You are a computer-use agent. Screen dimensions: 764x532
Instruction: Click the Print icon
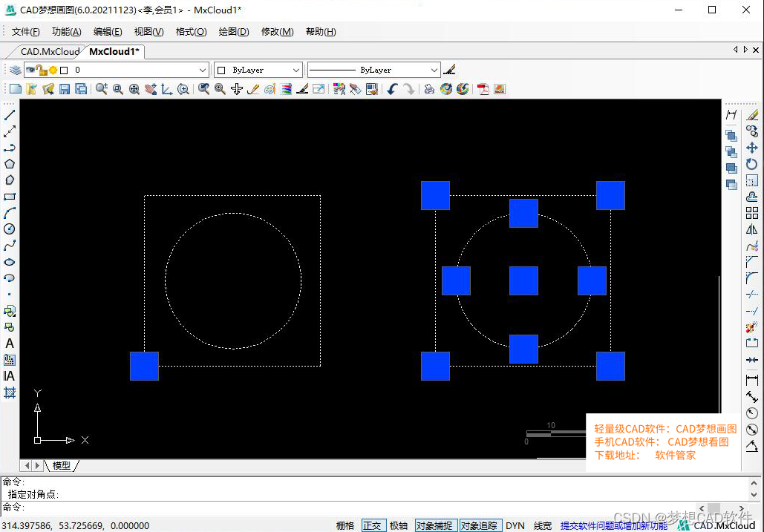pyautogui.click(x=429, y=89)
